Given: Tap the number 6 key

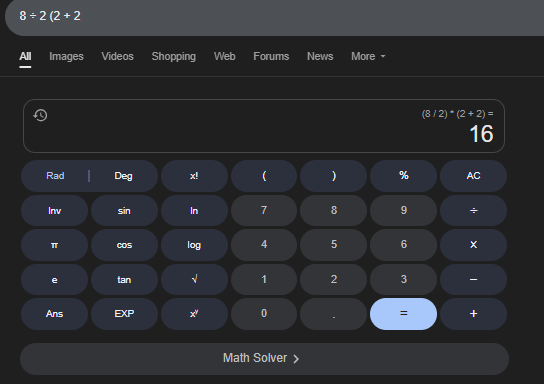Looking at the screenshot, I should click(403, 245).
